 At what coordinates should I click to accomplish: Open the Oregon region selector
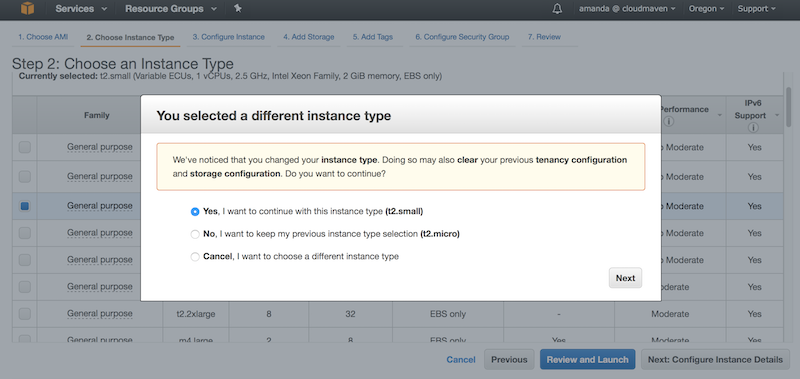point(707,9)
